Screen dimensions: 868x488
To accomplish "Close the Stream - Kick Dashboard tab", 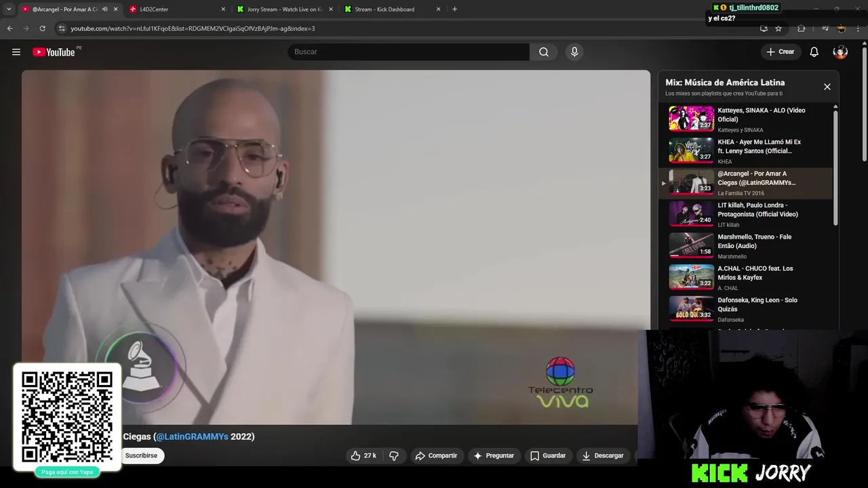I will tap(438, 9).
